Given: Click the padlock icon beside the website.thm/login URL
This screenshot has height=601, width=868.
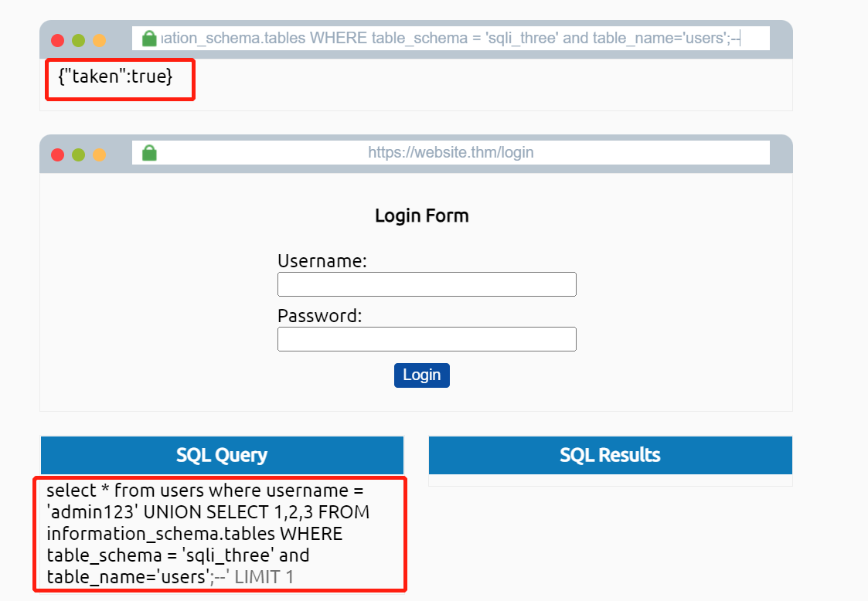Looking at the screenshot, I should [x=150, y=153].
